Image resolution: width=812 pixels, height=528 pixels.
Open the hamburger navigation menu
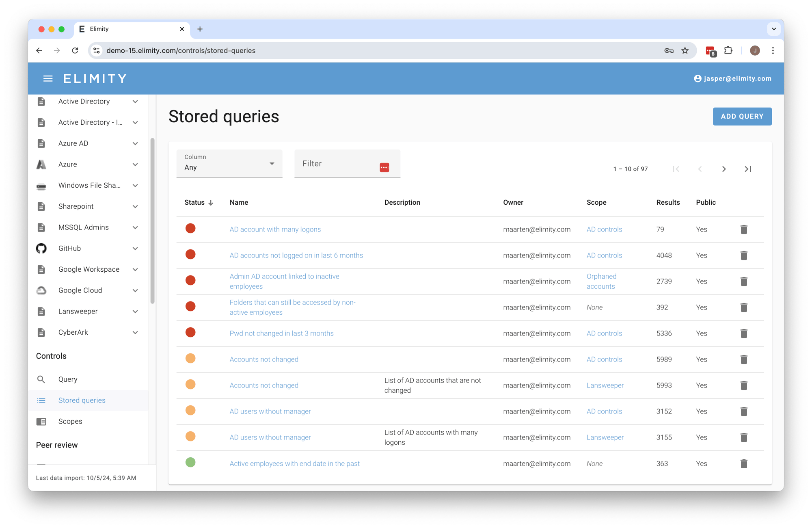tap(48, 78)
